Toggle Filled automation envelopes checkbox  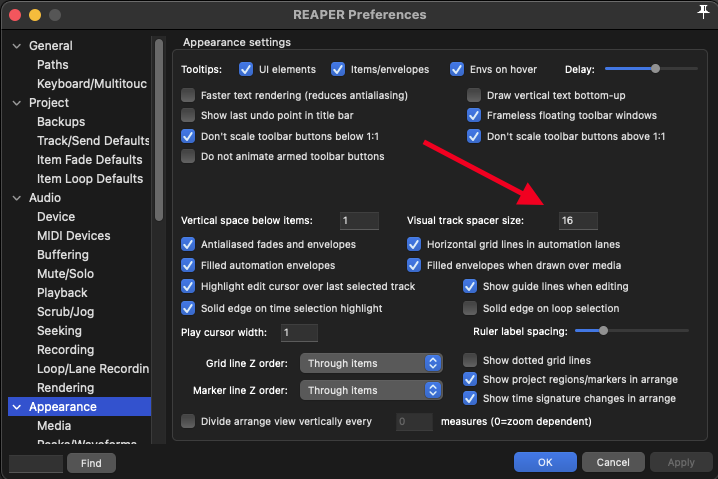188,265
